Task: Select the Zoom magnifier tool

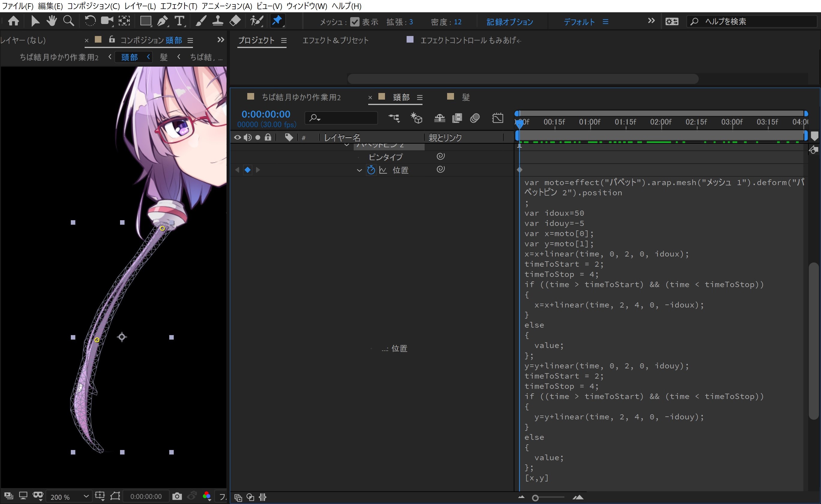Action: pyautogui.click(x=69, y=21)
